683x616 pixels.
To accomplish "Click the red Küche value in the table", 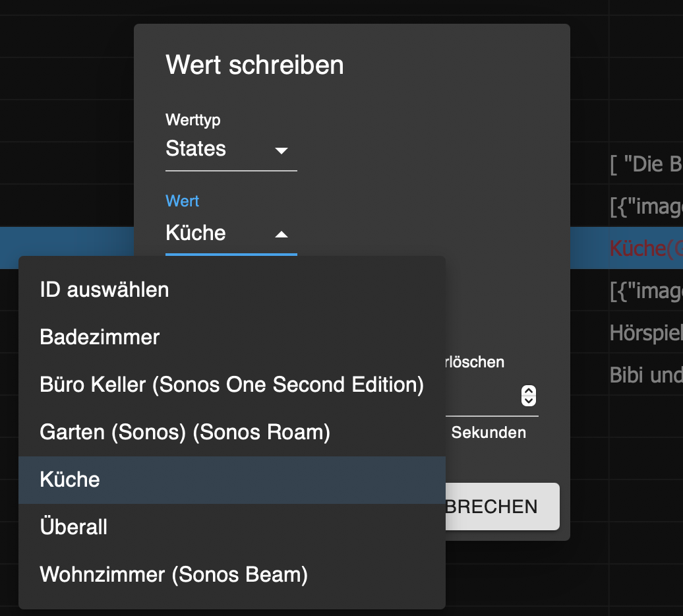I will coord(646,249).
